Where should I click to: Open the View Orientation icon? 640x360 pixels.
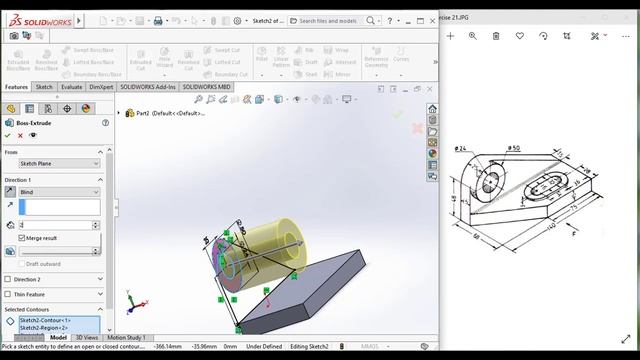260,99
